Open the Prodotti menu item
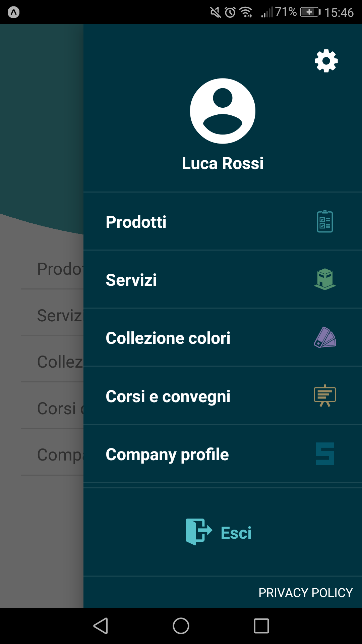This screenshot has width=362, height=644. (x=223, y=221)
